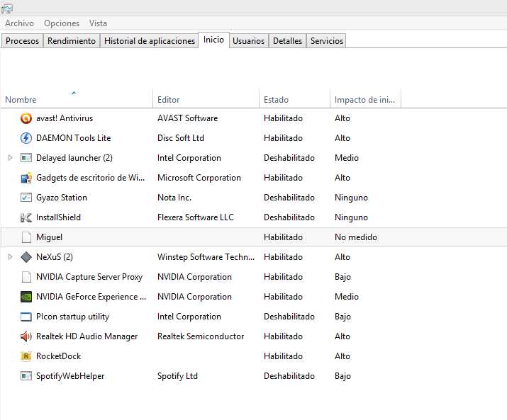Select the NVIDIA GeForce Experience name
The width and height of the screenshot is (507, 420).
point(91,297)
